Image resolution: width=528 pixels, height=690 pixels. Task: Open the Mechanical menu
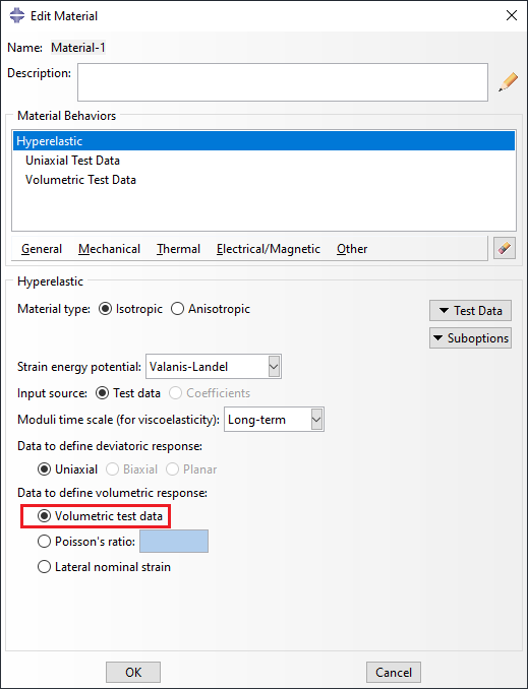[x=109, y=249]
